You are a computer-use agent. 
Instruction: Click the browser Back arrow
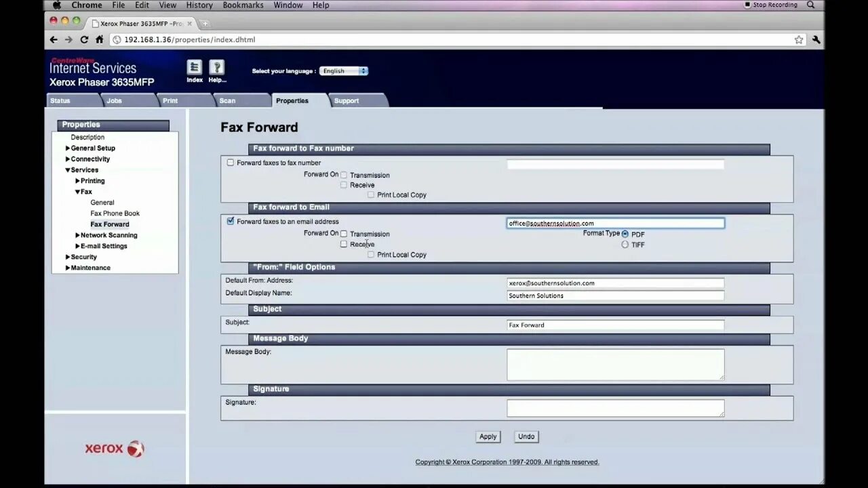pos(54,40)
